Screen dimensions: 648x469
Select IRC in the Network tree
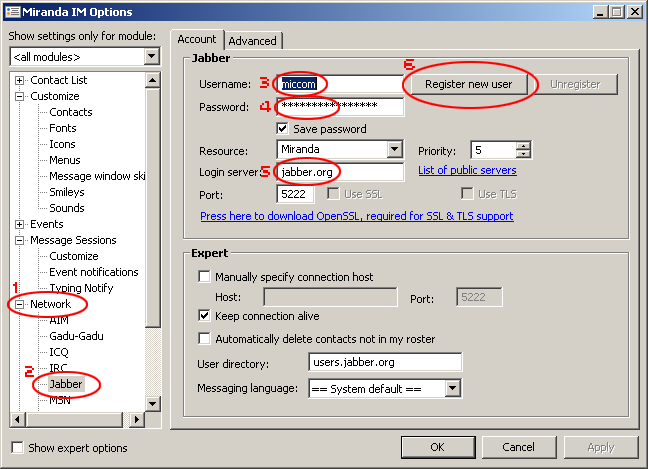click(58, 368)
